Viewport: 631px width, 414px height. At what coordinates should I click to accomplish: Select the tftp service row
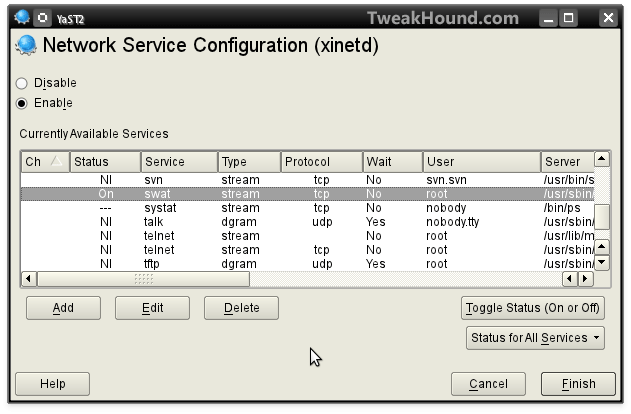coord(307,264)
